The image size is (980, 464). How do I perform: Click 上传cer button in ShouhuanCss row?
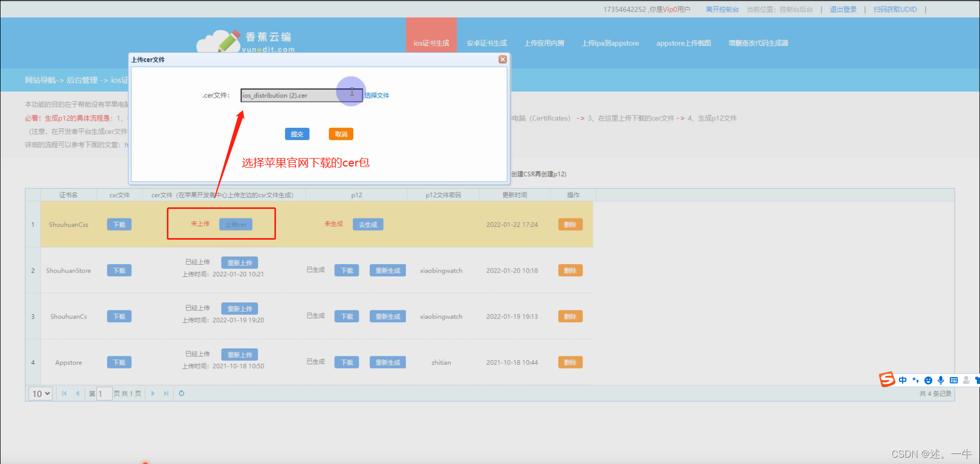(x=236, y=224)
